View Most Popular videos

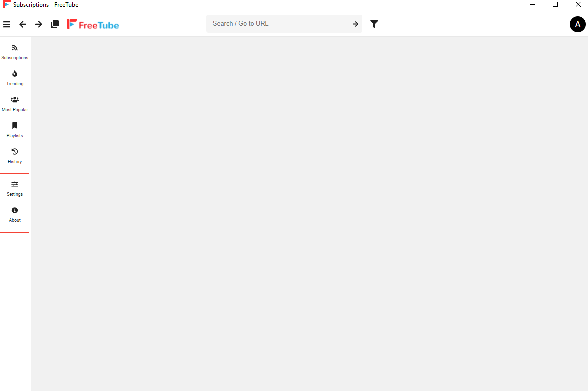point(14,104)
